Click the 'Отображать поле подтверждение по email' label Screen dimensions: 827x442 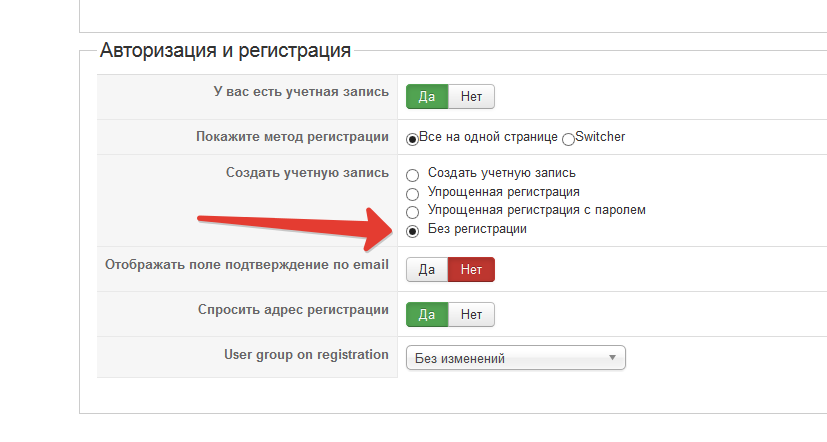click(x=247, y=265)
